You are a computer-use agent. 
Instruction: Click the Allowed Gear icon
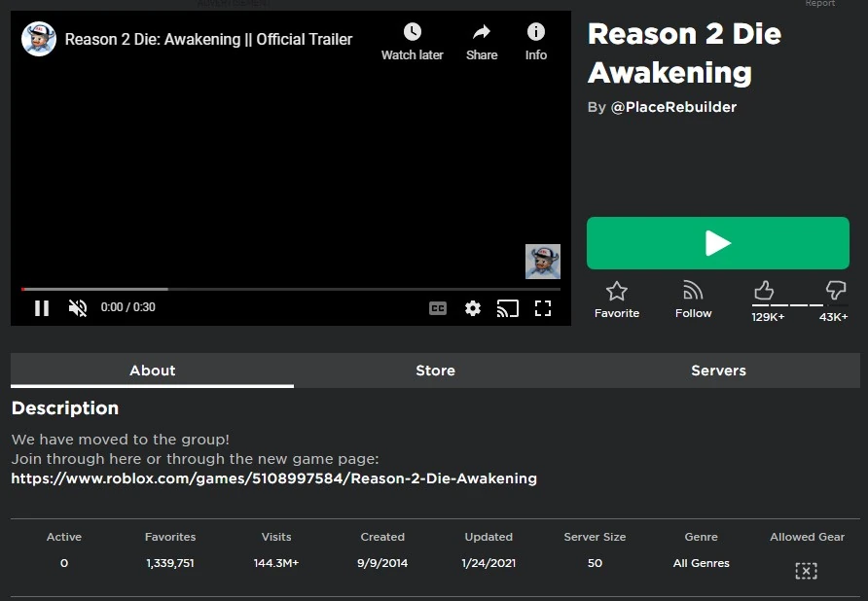[x=807, y=571]
